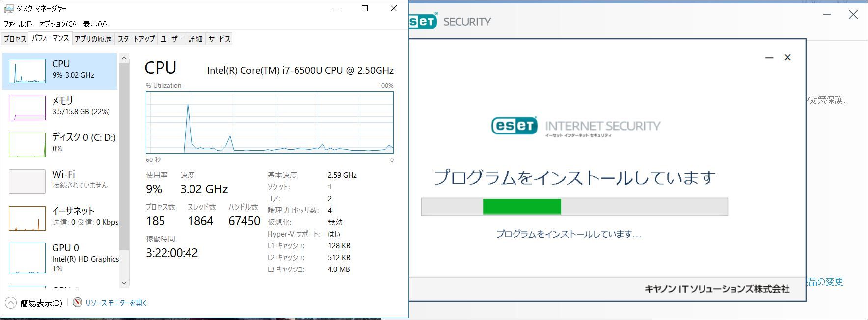The width and height of the screenshot is (868, 320).
Task: Click the ESET install progress bar
Action: (x=574, y=207)
